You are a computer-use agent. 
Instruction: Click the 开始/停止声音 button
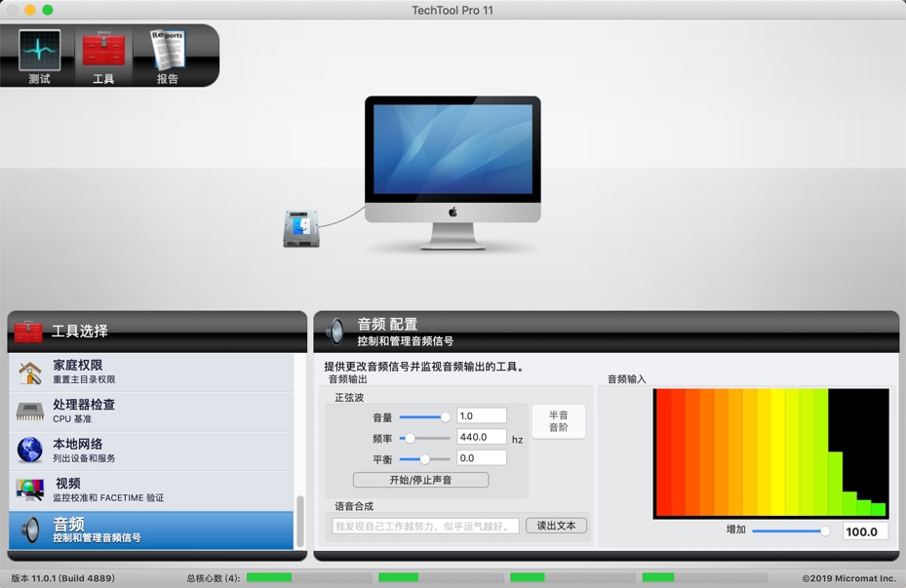point(420,480)
